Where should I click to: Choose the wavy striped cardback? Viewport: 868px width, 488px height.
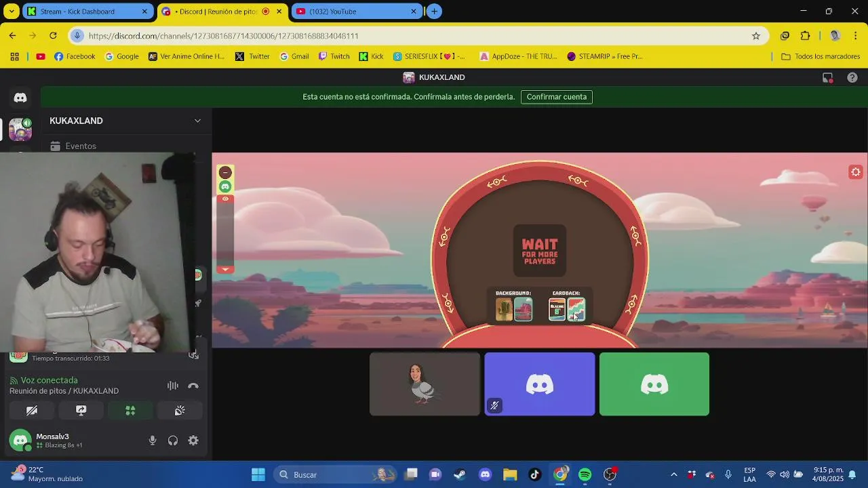(576, 310)
